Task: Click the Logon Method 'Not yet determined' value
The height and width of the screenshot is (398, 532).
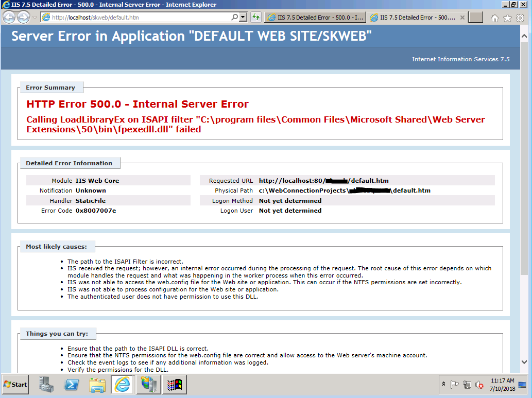Action: pyautogui.click(x=290, y=201)
